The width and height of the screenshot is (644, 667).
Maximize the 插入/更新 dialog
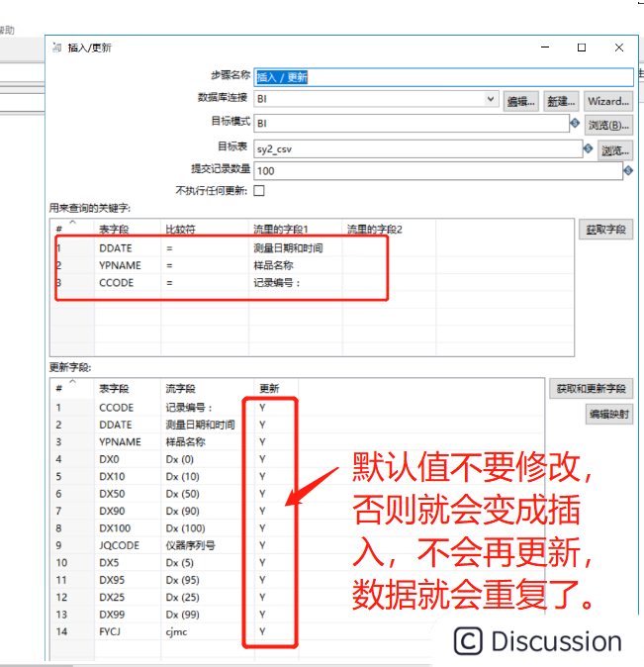tap(582, 48)
